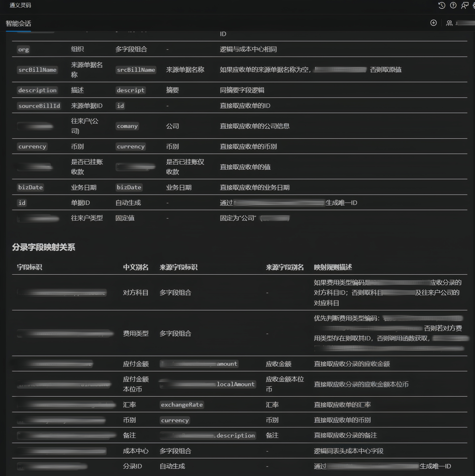Click the 映射规则描述 column header
Screen dimensions: 475x476
(333, 267)
